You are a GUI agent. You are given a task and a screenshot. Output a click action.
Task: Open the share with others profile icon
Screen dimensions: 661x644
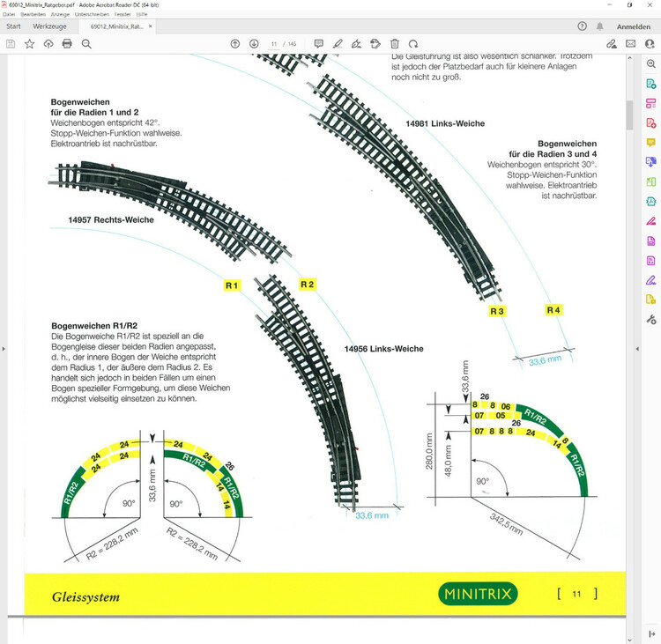650,44
